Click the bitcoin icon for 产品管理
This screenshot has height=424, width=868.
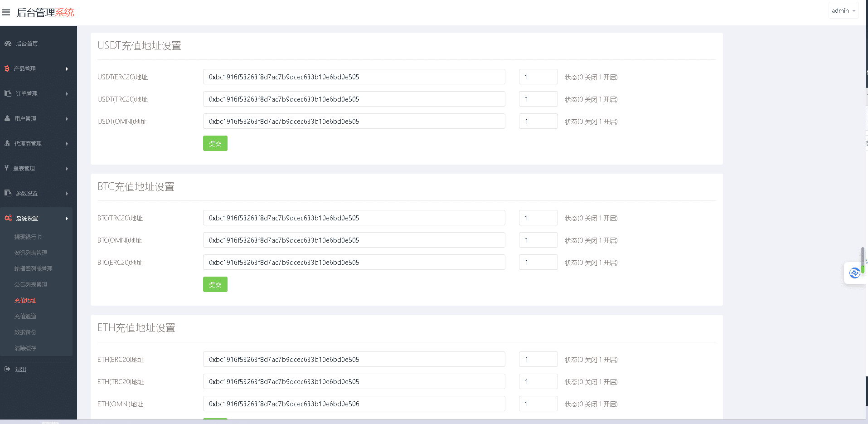click(x=7, y=68)
